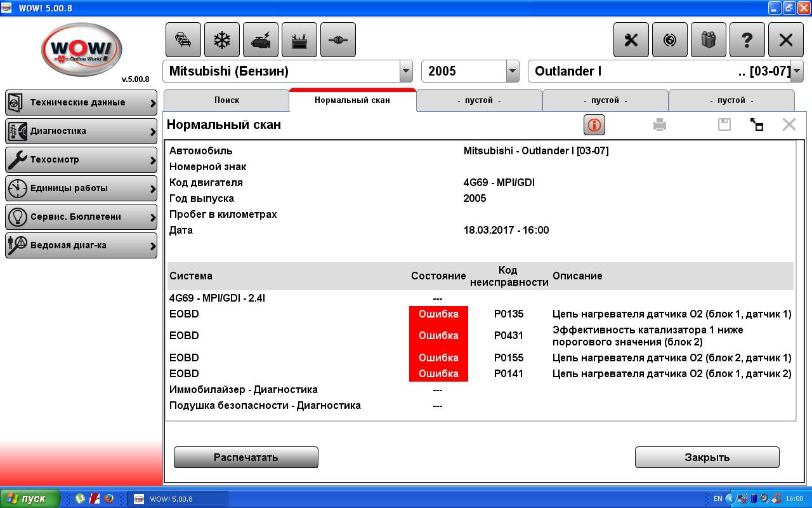
Task: Expand the Сервис. Бюллетени sidebar menu
Action: tap(81, 217)
